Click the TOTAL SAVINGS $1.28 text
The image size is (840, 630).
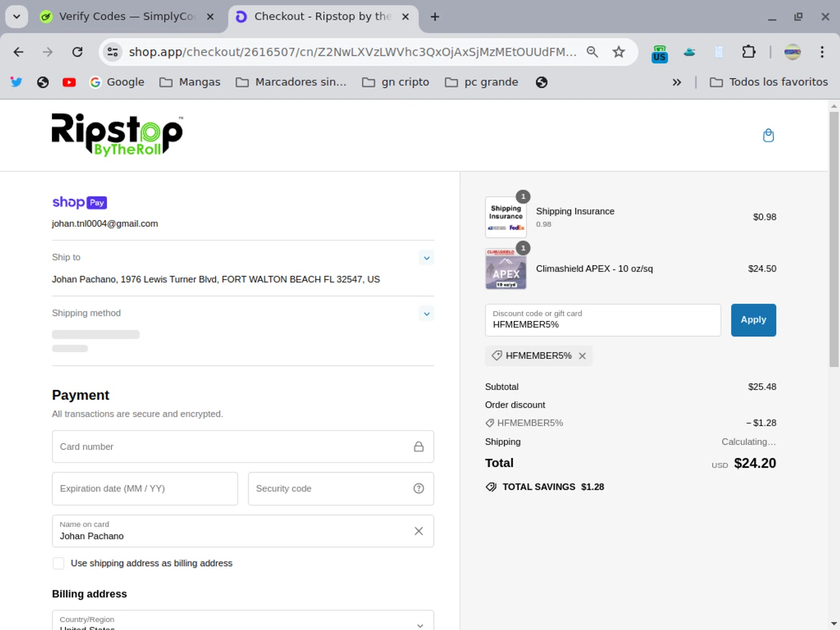[x=553, y=487]
